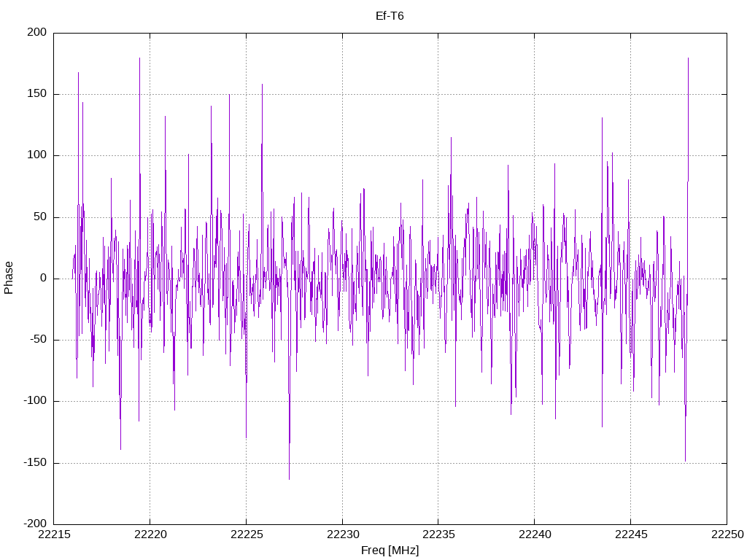
Task: Click the y-axis tick label 50
Action: click(41, 217)
